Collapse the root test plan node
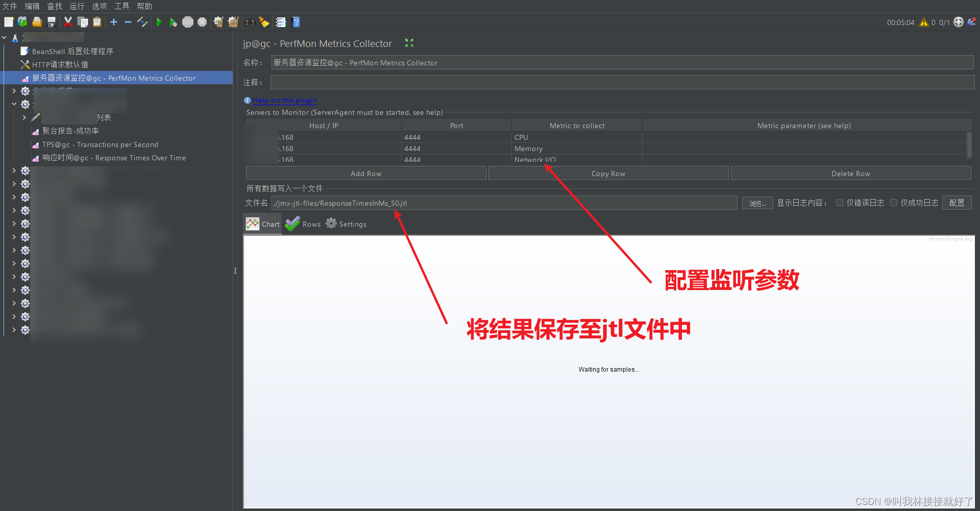 [4, 38]
